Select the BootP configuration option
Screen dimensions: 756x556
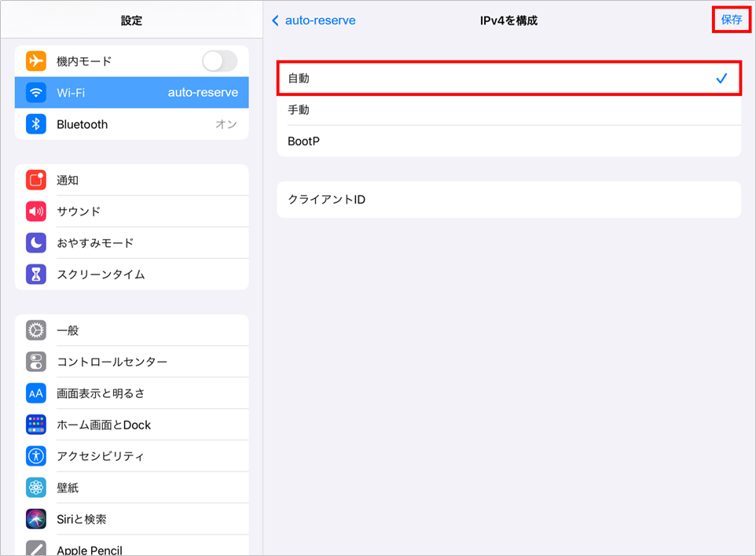point(508,142)
